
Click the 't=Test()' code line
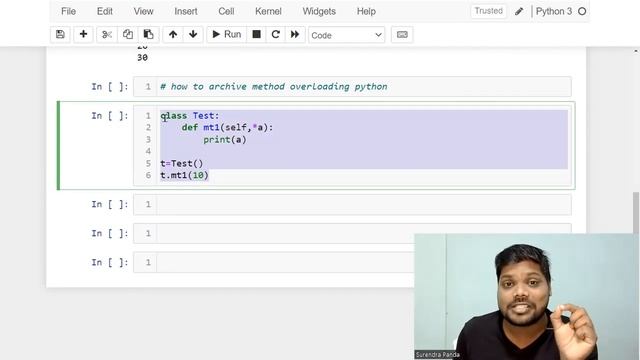pyautogui.click(x=182, y=163)
